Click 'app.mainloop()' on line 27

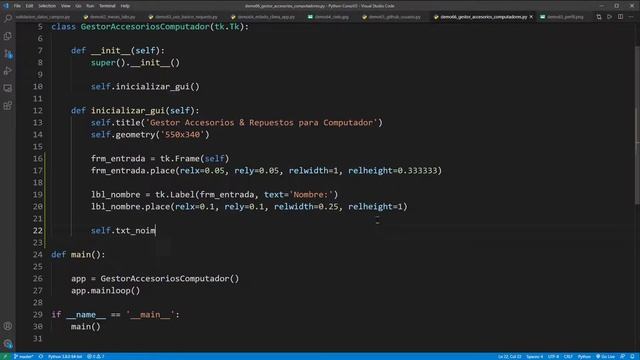(x=105, y=291)
